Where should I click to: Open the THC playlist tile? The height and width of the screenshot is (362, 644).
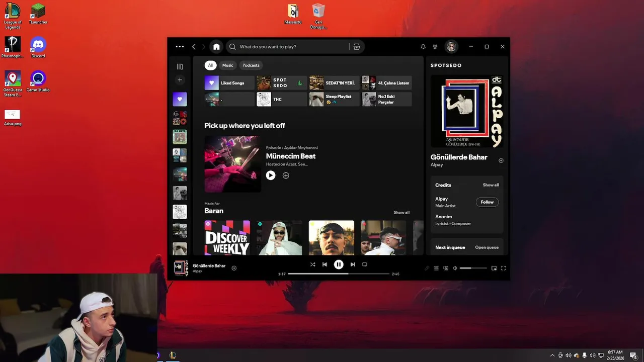pyautogui.click(x=282, y=99)
